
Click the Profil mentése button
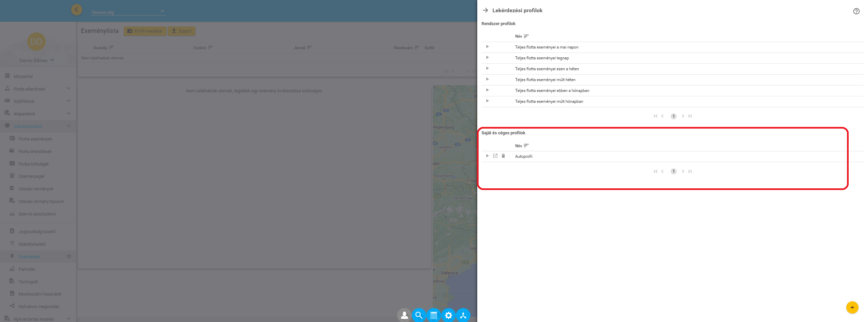pyautogui.click(x=145, y=31)
